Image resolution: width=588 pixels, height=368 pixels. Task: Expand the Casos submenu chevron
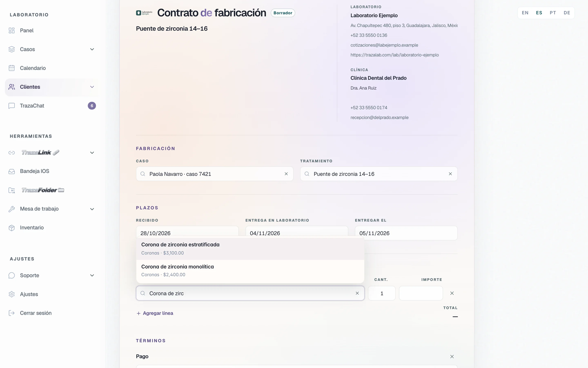92,49
